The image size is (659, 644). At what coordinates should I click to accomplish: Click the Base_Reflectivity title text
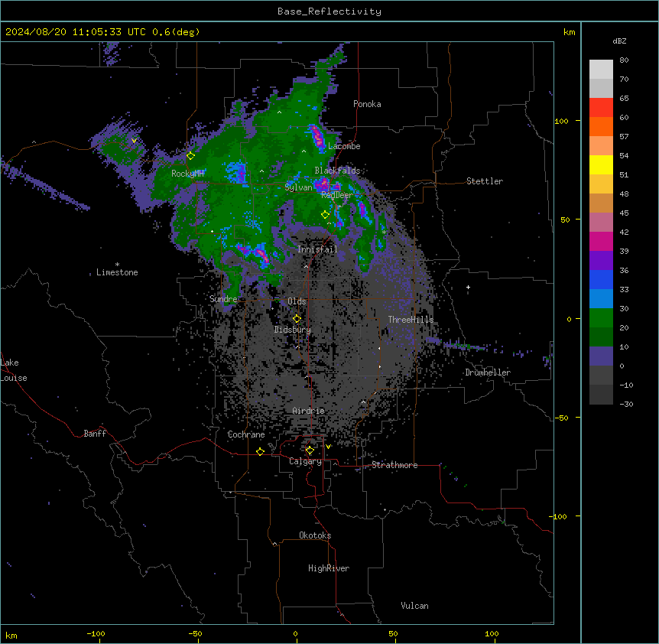tap(329, 11)
